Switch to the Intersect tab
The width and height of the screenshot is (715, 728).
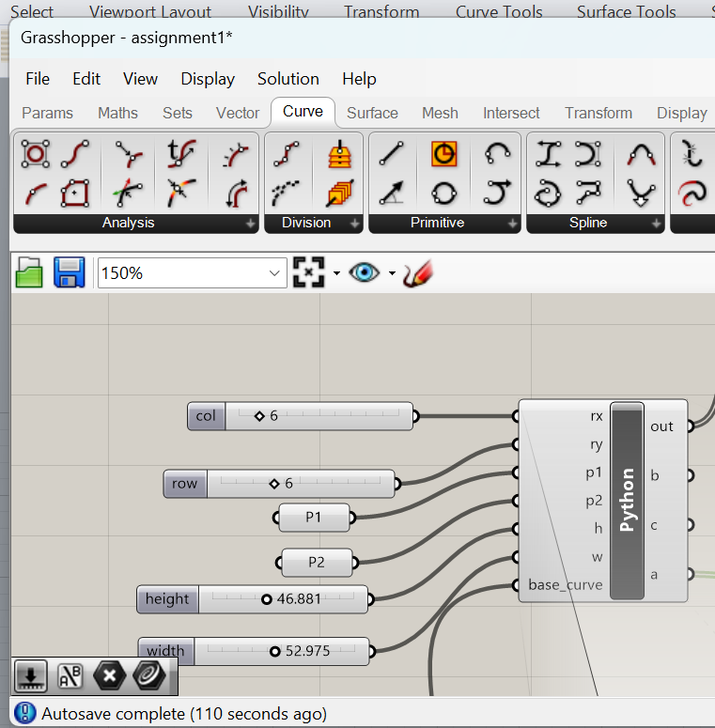tap(511, 113)
